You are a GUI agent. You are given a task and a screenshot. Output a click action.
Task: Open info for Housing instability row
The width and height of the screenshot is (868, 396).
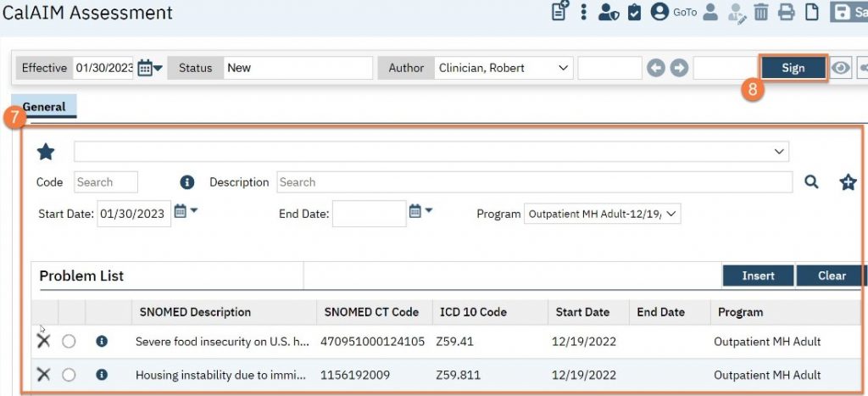102,375
